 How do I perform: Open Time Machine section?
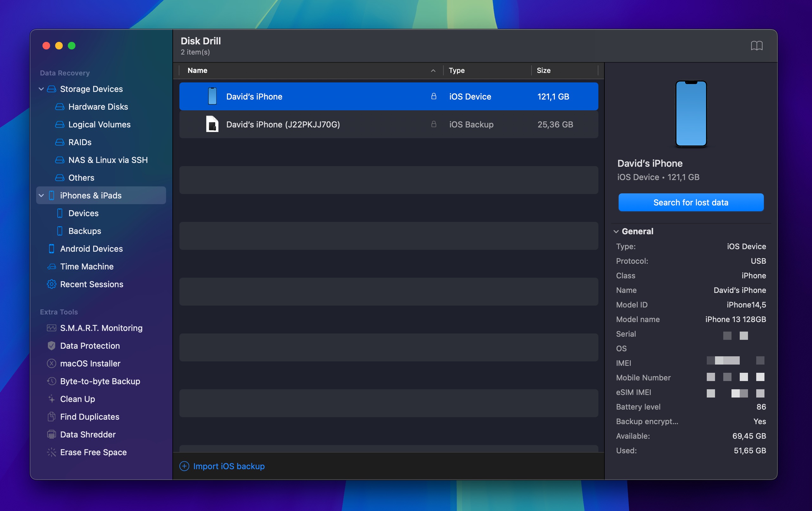tap(87, 267)
